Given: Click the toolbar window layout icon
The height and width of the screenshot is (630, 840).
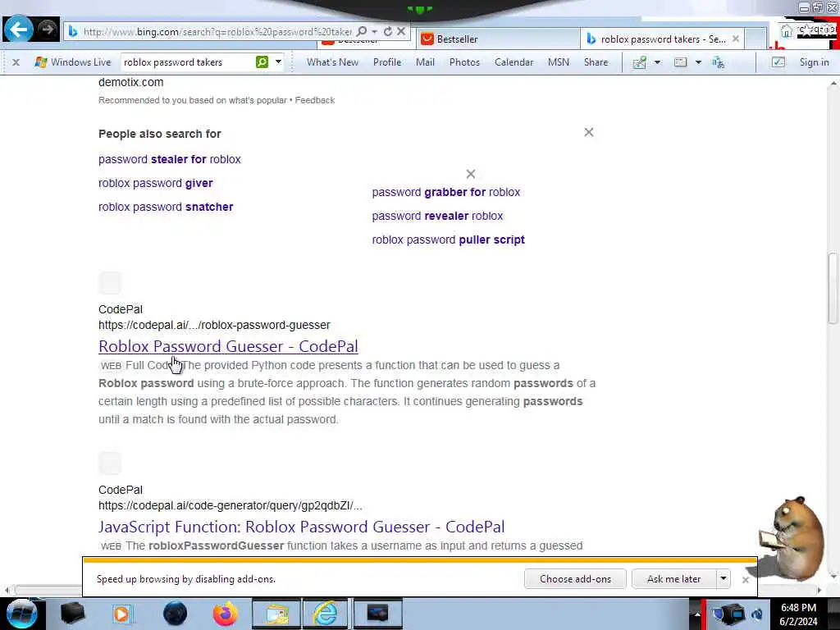Looking at the screenshot, I should pyautogui.click(x=680, y=62).
